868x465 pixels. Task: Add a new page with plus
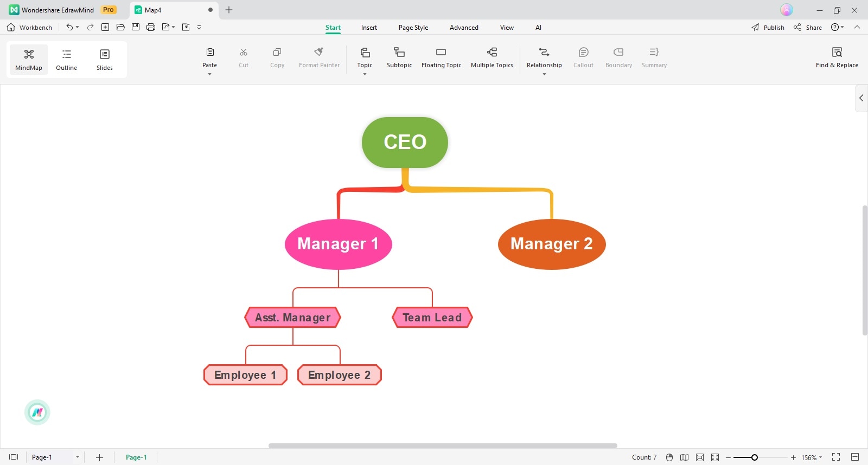(x=99, y=457)
